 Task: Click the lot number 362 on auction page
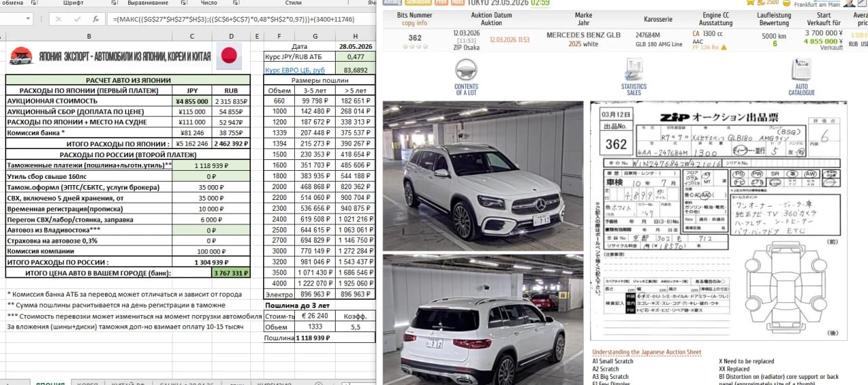click(414, 39)
